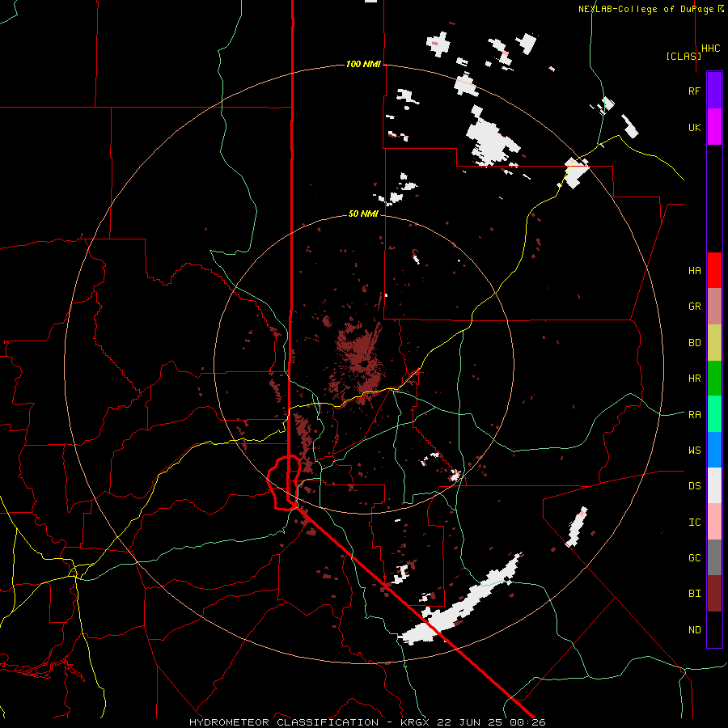Click the HA legend label
Image resolution: width=728 pixels, height=728 pixels.
[694, 271]
